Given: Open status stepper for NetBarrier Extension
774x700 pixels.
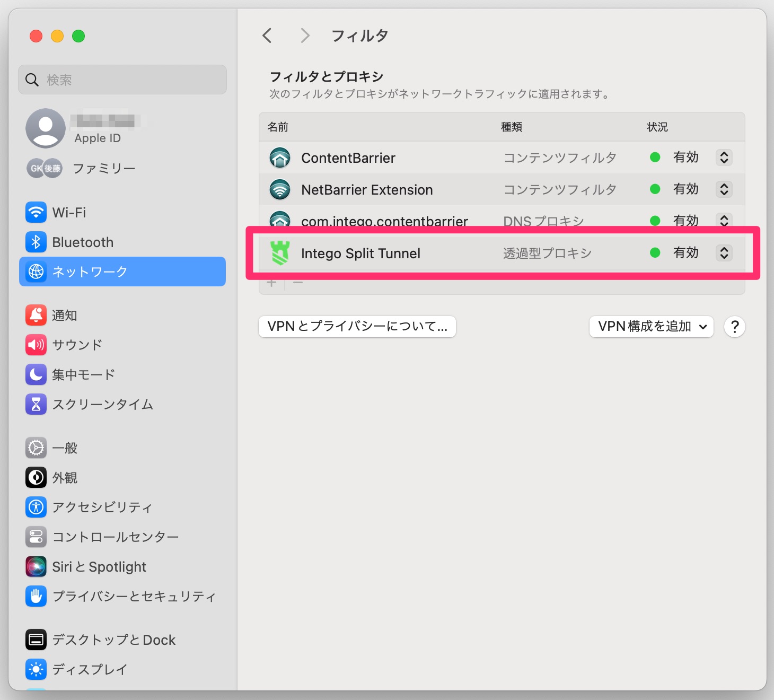Looking at the screenshot, I should pos(724,189).
